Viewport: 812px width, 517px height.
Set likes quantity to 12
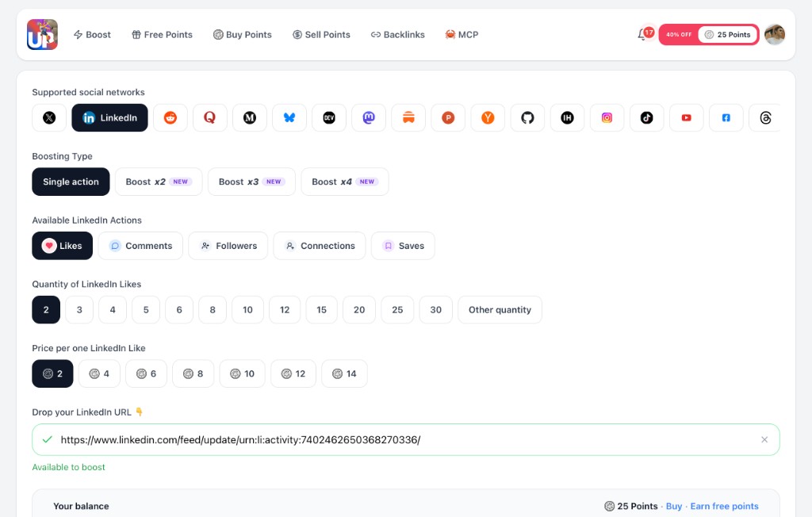285,310
